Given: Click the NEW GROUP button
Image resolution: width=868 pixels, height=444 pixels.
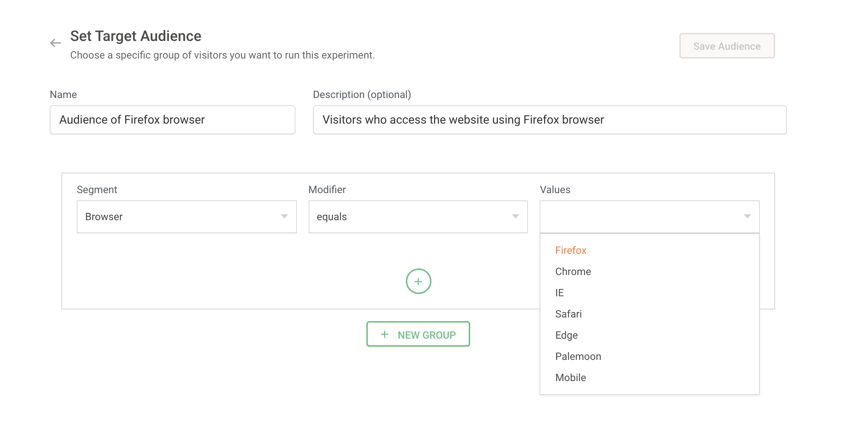Looking at the screenshot, I should click(x=418, y=334).
